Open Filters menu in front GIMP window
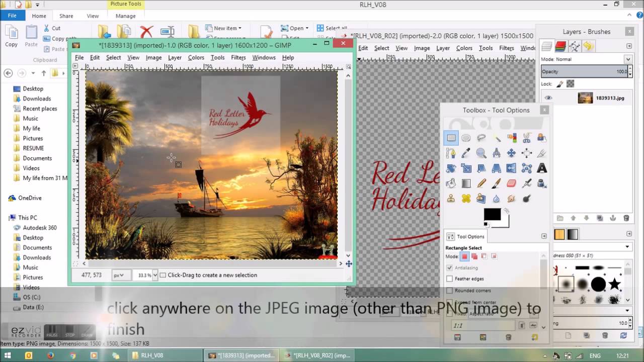The image size is (644, 362). click(238, 57)
